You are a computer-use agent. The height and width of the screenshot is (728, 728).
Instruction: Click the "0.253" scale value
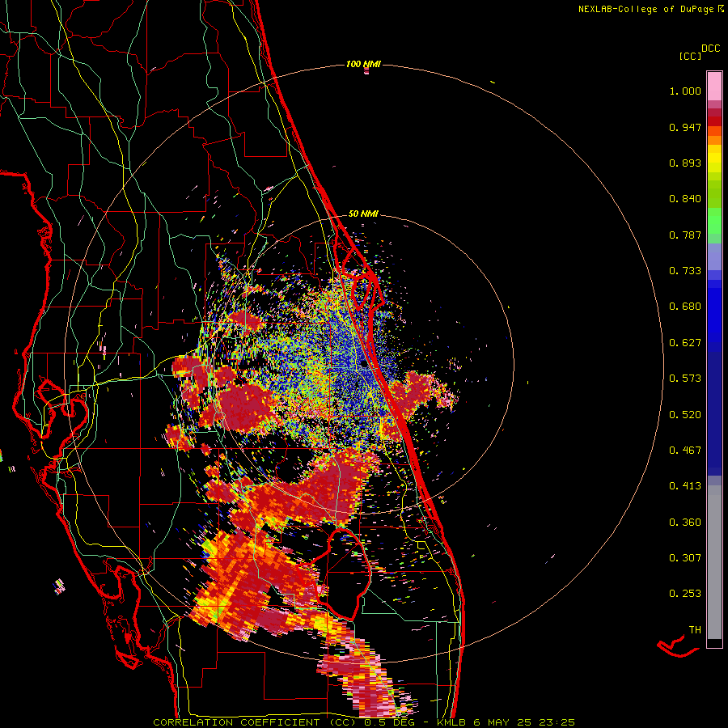[685, 594]
